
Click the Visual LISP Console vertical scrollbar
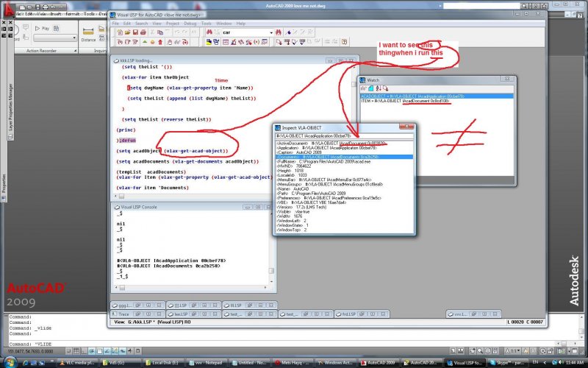coord(271,248)
